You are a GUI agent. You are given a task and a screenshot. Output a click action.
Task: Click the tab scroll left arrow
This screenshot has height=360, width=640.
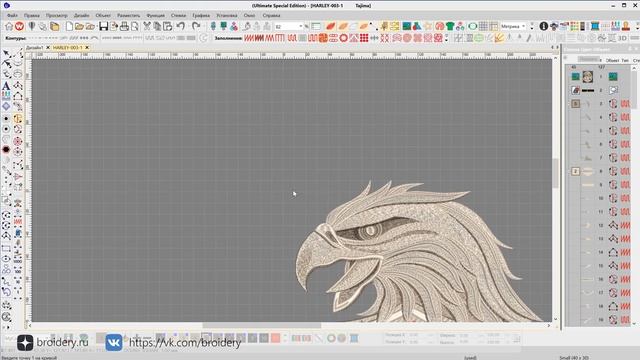[553, 48]
